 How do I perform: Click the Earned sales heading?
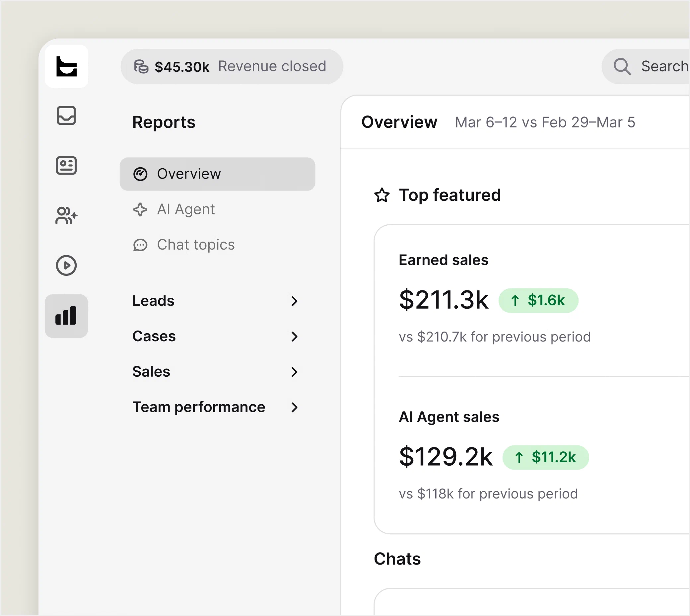coord(444,260)
